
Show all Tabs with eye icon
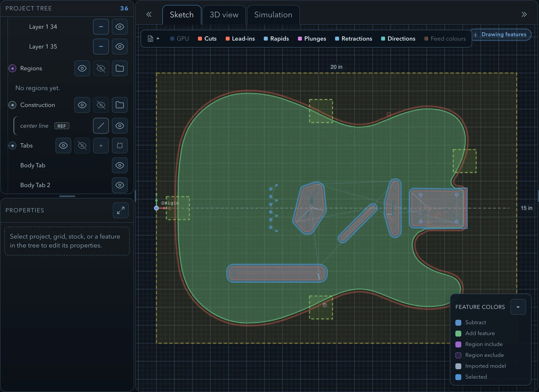[x=63, y=146]
